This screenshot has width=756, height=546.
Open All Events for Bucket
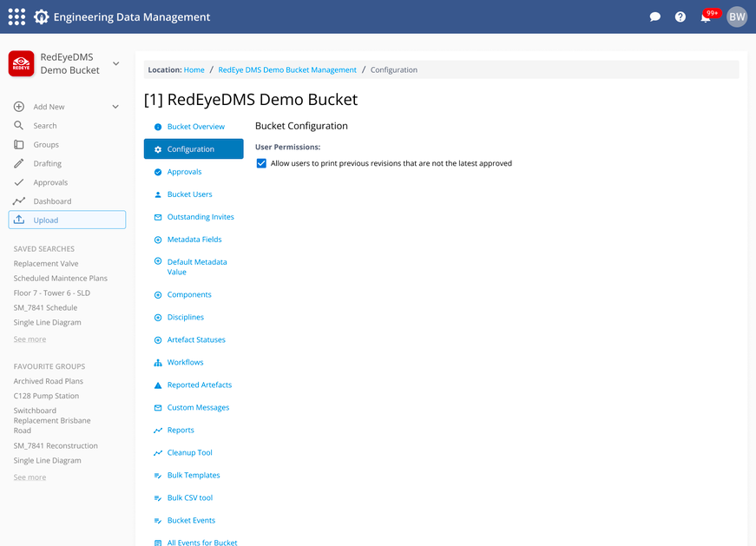pos(202,543)
